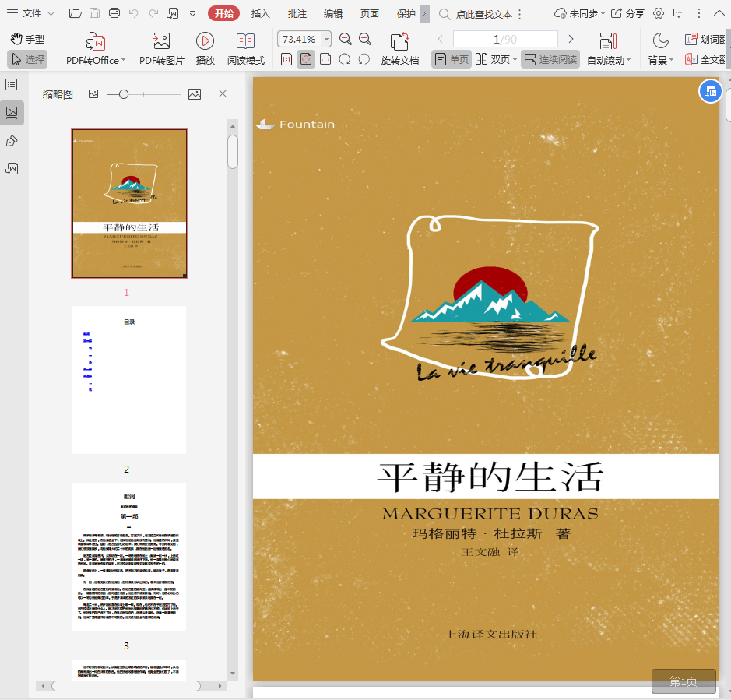Expand the 自动滚动 dropdown
This screenshot has height=700, width=731.
[x=629, y=61]
